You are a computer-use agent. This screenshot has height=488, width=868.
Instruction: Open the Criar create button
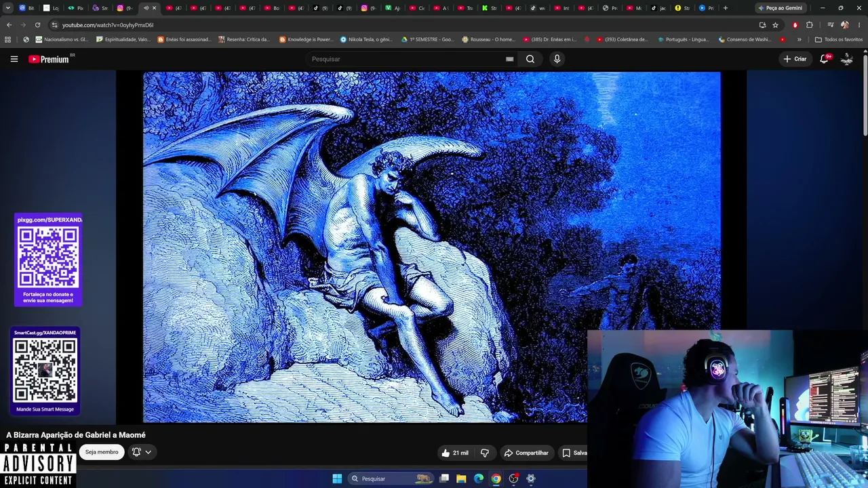tap(795, 59)
